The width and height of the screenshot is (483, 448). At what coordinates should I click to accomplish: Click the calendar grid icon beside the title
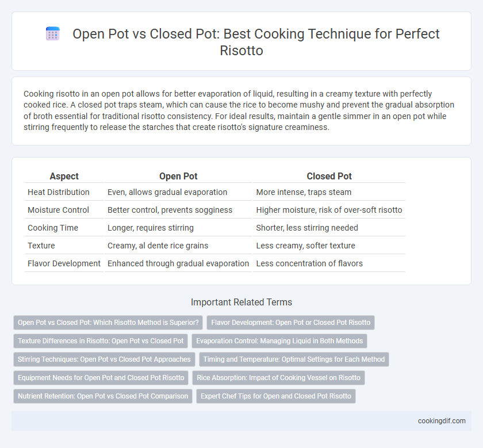[53, 33]
